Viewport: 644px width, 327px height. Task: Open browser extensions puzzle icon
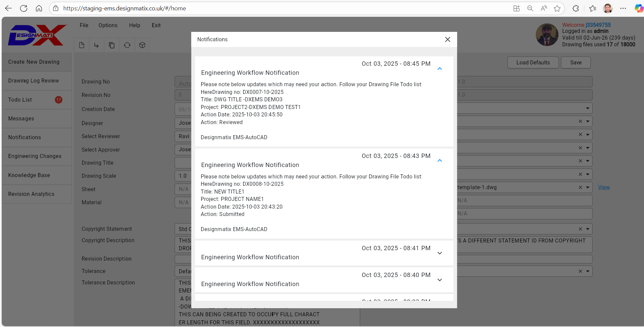pyautogui.click(x=576, y=8)
